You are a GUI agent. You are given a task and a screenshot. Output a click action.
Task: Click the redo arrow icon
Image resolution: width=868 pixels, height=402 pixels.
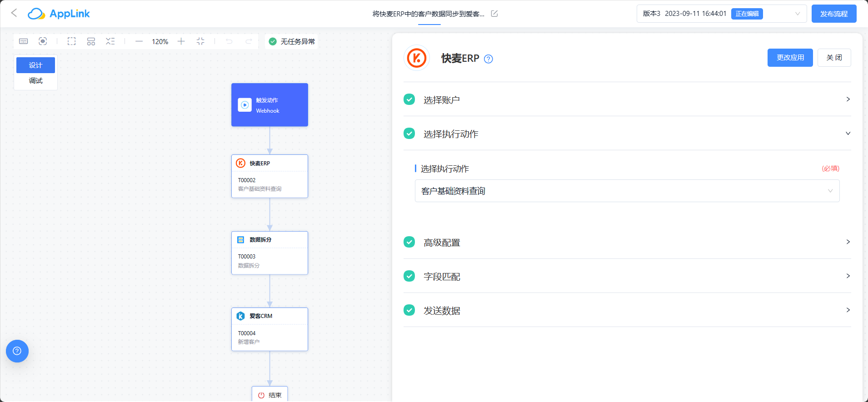[x=249, y=41]
